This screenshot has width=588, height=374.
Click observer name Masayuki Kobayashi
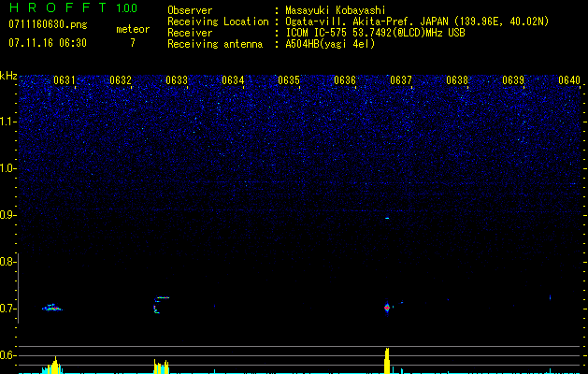(x=336, y=10)
